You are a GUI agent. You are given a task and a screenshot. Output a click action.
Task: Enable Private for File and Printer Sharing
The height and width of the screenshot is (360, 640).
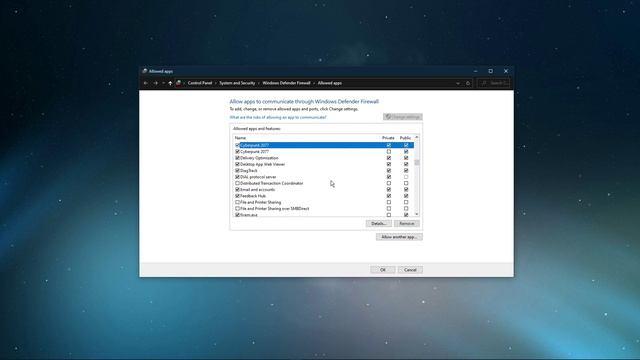(389, 202)
